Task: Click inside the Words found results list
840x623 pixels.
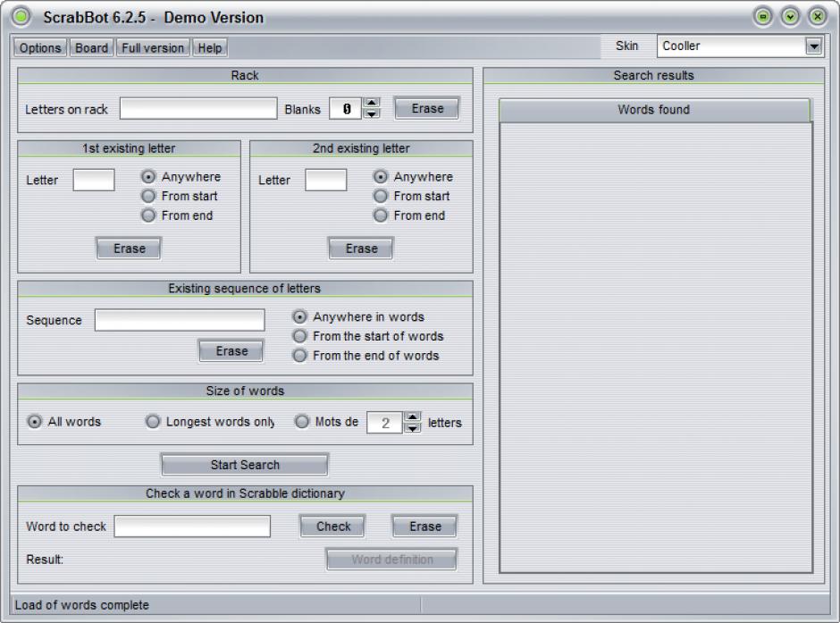Action: (656, 348)
